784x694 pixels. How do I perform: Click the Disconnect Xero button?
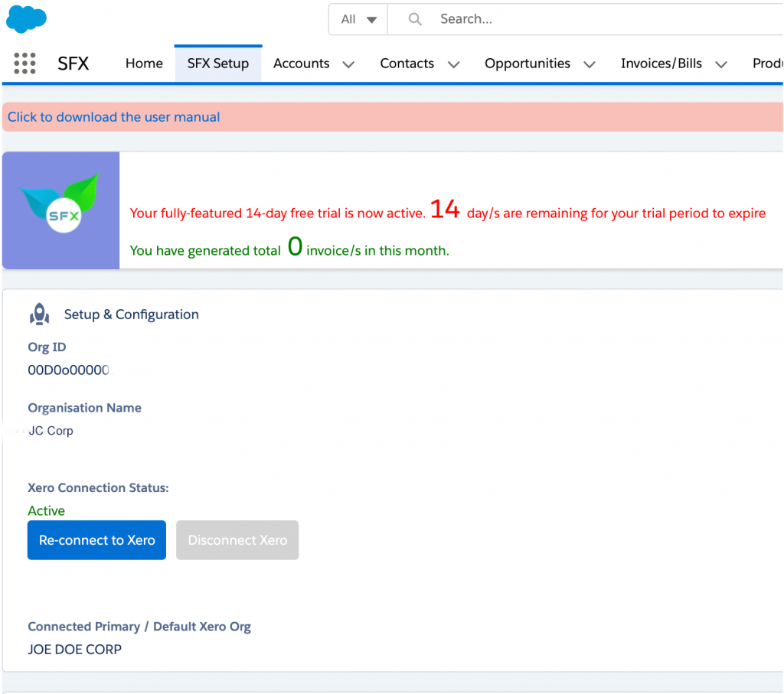237,540
